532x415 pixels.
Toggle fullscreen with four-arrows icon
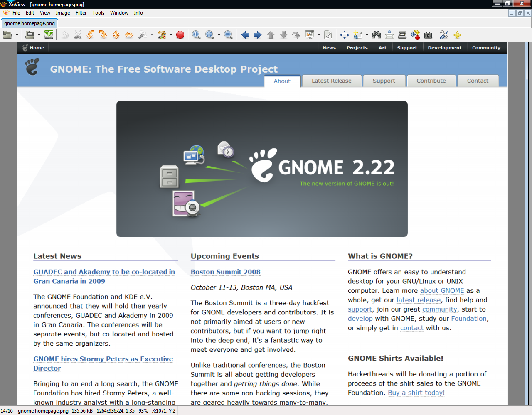coord(345,35)
